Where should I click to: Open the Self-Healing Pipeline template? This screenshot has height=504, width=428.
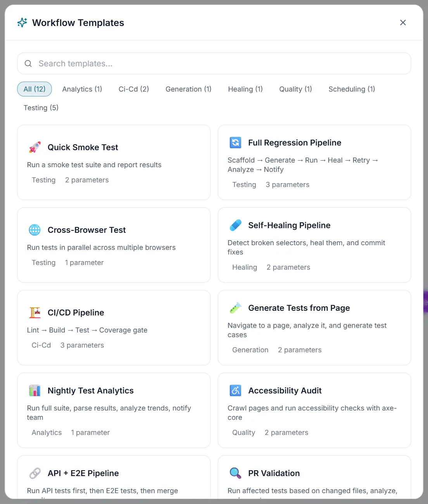pyautogui.click(x=314, y=245)
